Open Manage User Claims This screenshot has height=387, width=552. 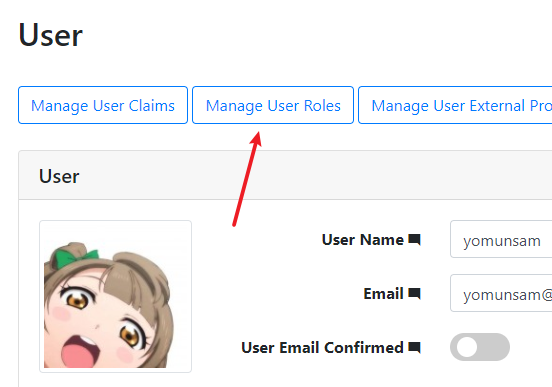click(x=103, y=105)
